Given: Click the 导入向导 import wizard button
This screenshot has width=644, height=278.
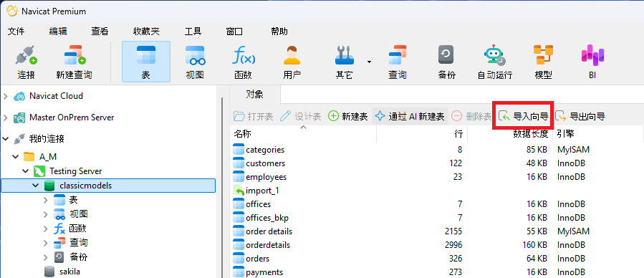Looking at the screenshot, I should coord(523,117).
